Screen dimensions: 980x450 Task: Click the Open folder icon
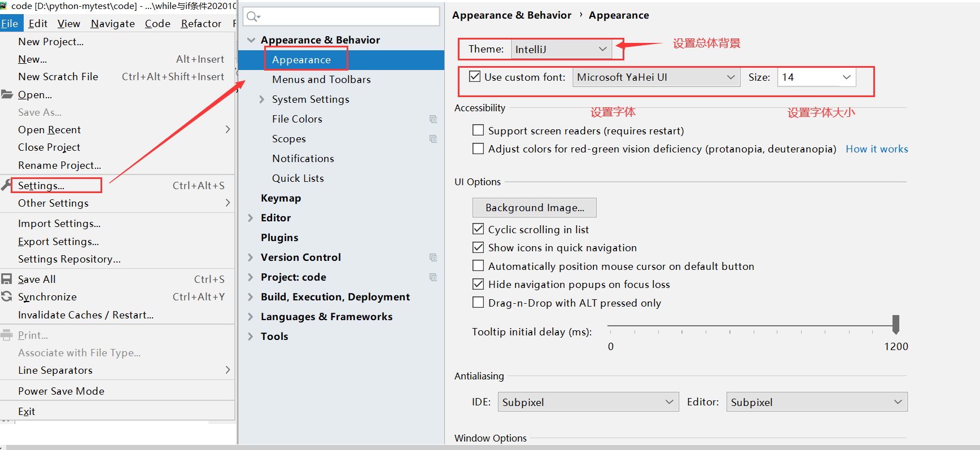click(x=7, y=94)
